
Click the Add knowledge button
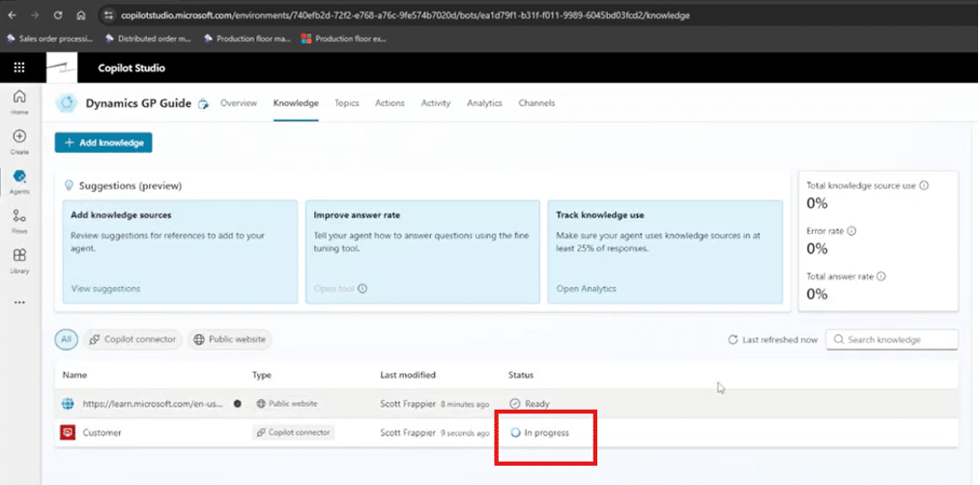[103, 142]
